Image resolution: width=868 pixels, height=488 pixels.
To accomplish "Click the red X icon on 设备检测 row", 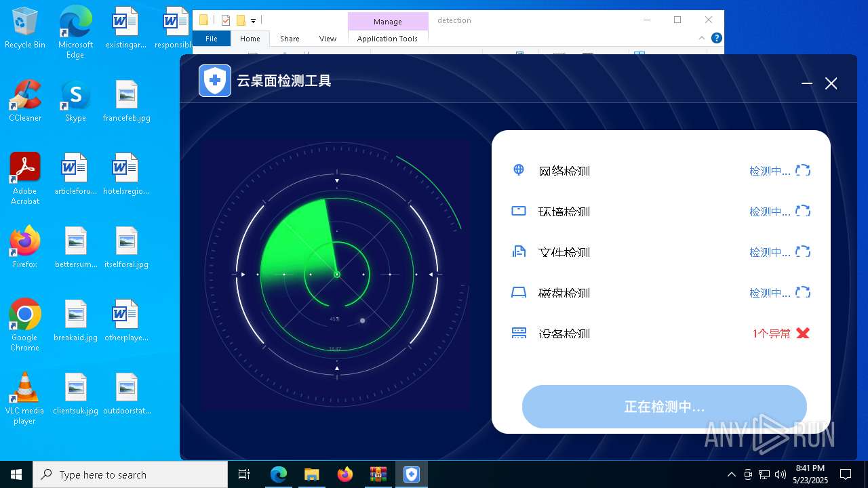I will tap(803, 333).
